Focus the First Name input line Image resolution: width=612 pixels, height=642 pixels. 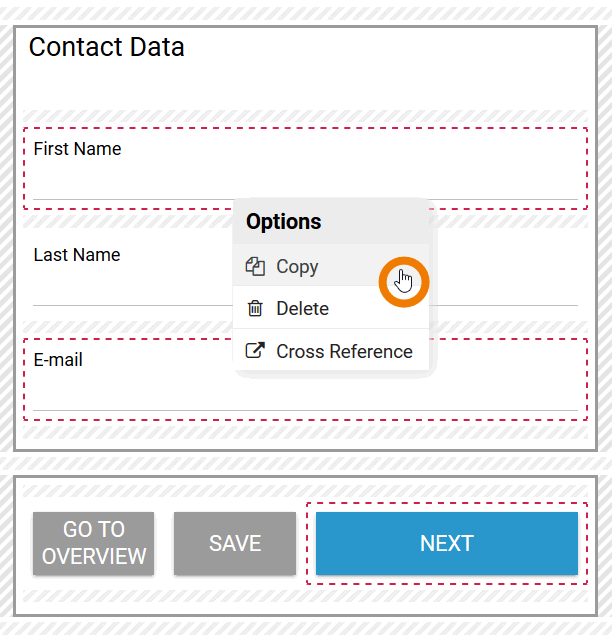130,188
